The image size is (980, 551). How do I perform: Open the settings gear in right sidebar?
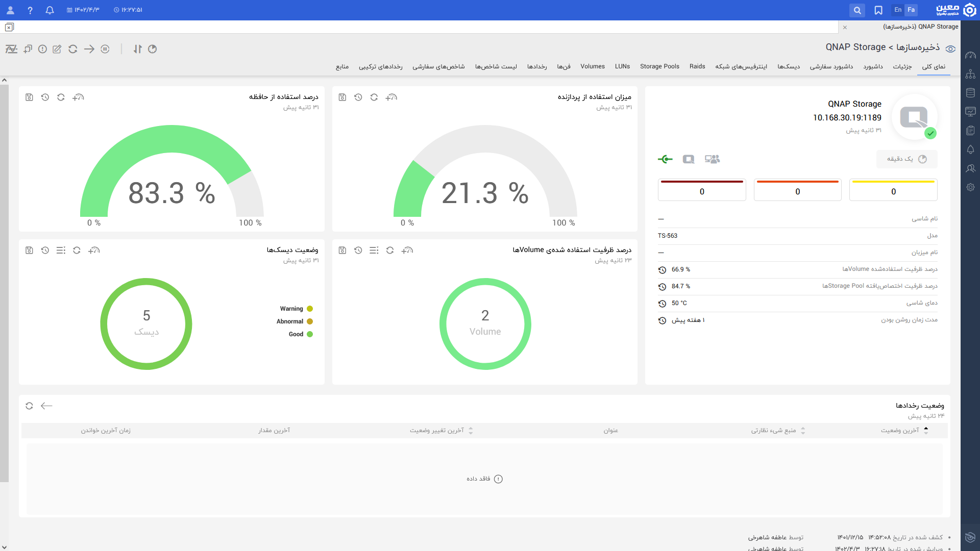[971, 187]
